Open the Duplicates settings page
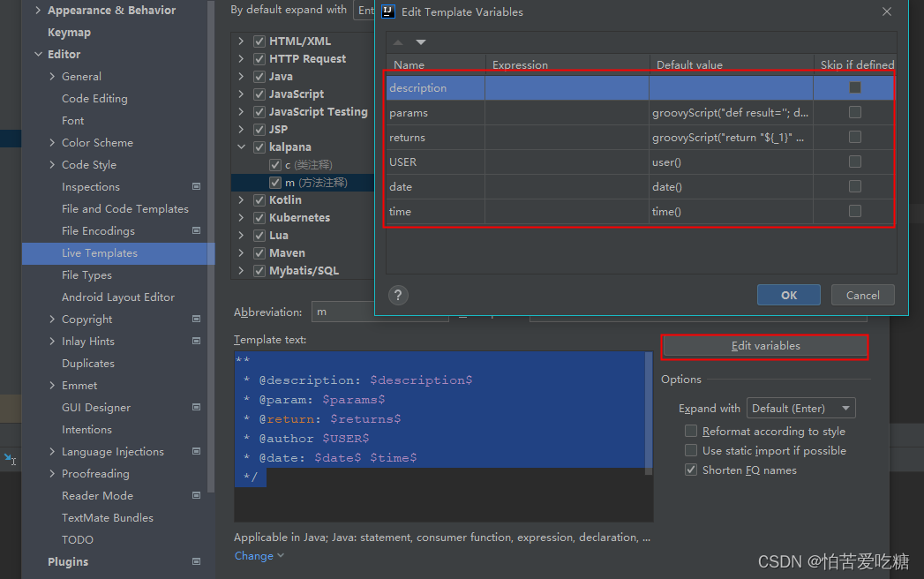Viewport: 924px width, 579px height. pos(87,364)
